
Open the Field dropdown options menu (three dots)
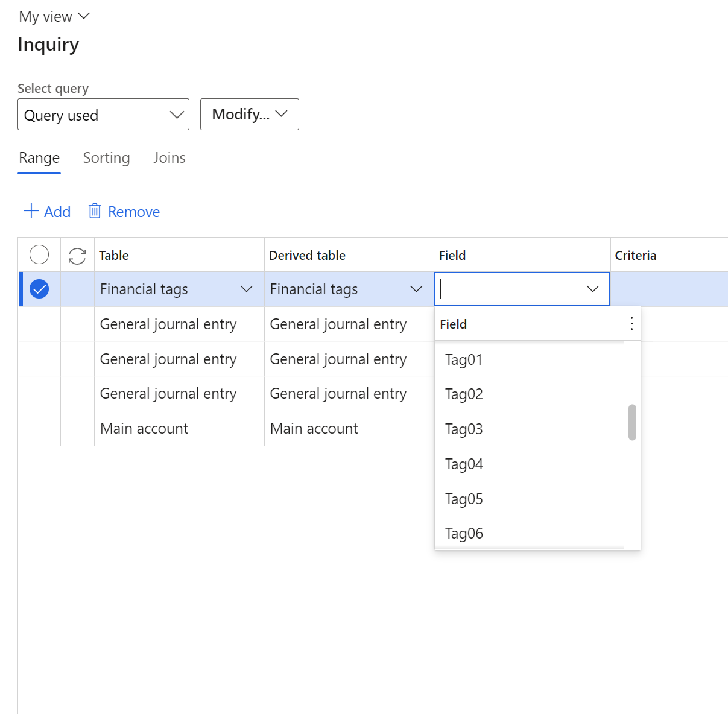(x=631, y=324)
